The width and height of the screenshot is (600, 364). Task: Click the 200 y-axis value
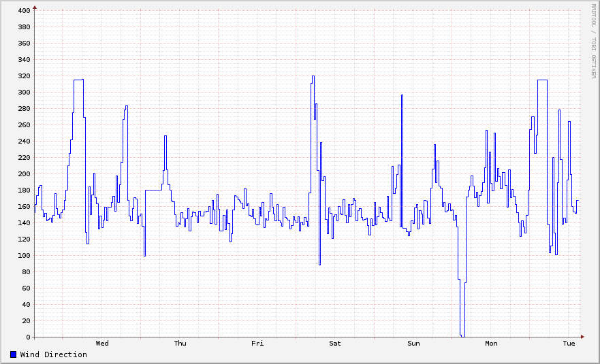[24, 174]
